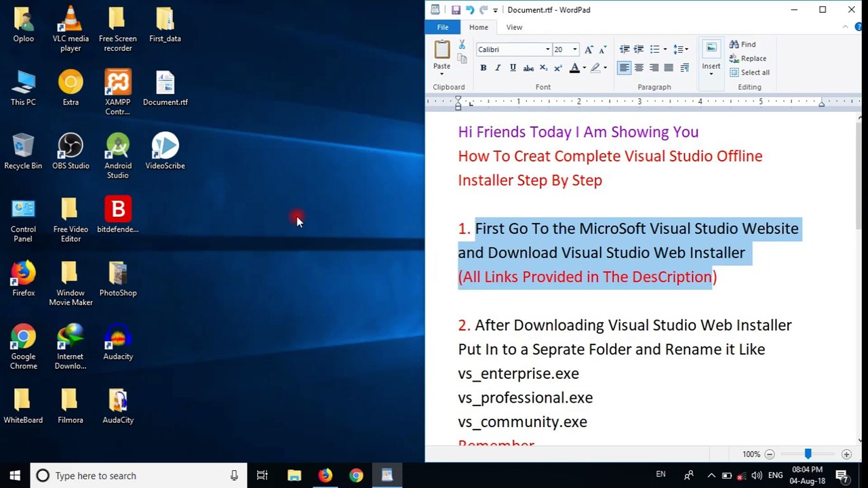This screenshot has width=868, height=488.
Task: Select the Bitdefender desktop icon
Action: [x=118, y=215]
